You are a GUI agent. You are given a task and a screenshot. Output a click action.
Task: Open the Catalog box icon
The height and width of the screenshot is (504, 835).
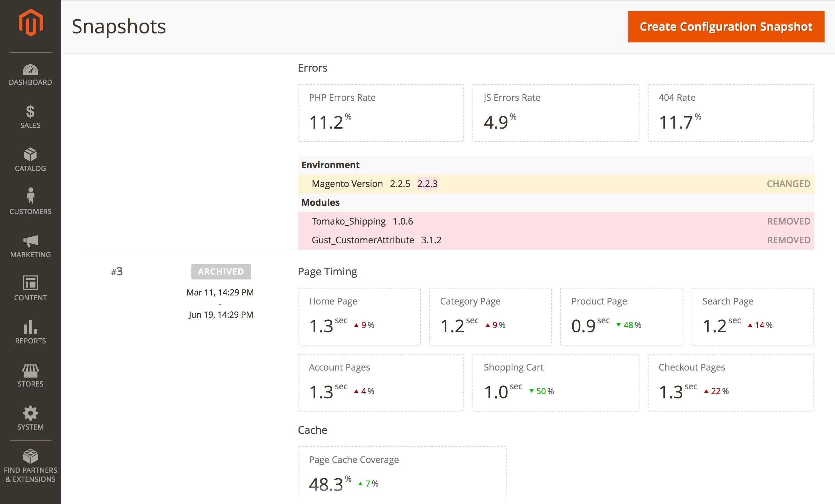tap(31, 155)
